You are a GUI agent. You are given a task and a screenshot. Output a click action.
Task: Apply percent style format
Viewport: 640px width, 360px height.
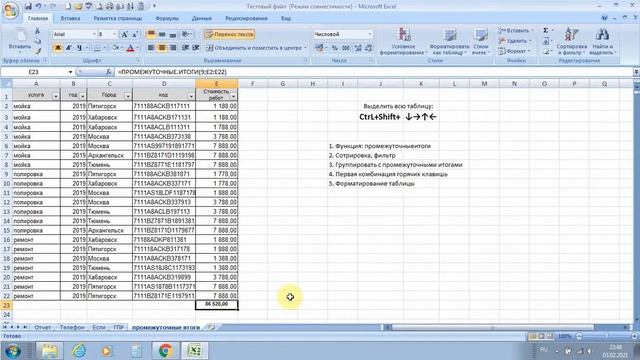335,48
